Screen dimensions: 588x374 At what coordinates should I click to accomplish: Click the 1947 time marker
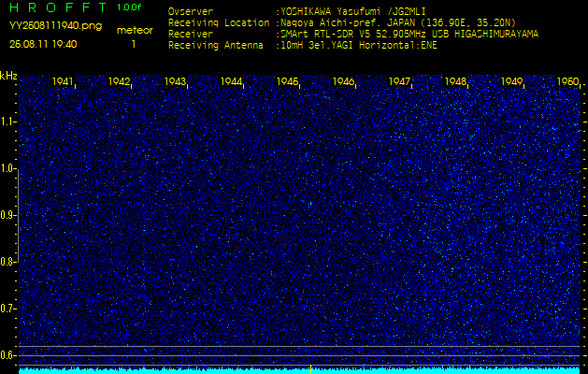pyautogui.click(x=399, y=81)
